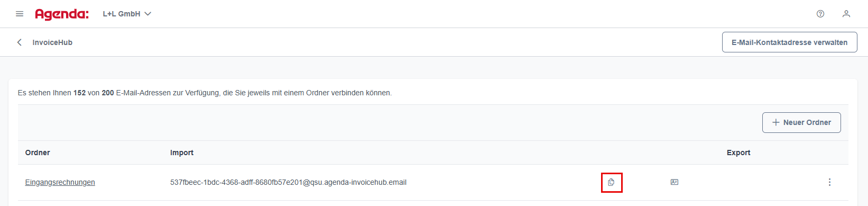
Task: Click the available E-Mail-Adressen info text
Action: [x=205, y=93]
